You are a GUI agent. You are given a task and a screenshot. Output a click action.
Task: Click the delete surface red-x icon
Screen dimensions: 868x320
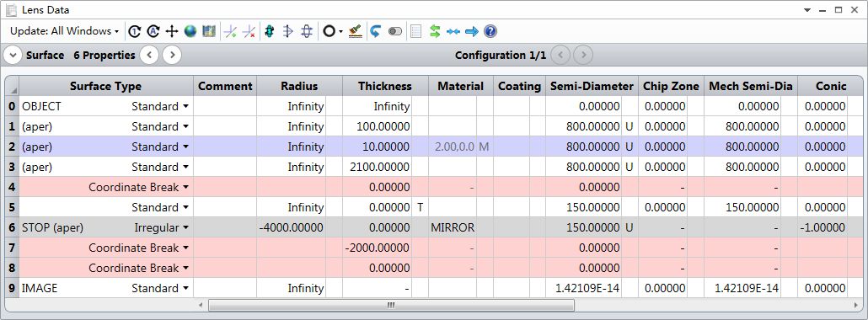pos(249,31)
